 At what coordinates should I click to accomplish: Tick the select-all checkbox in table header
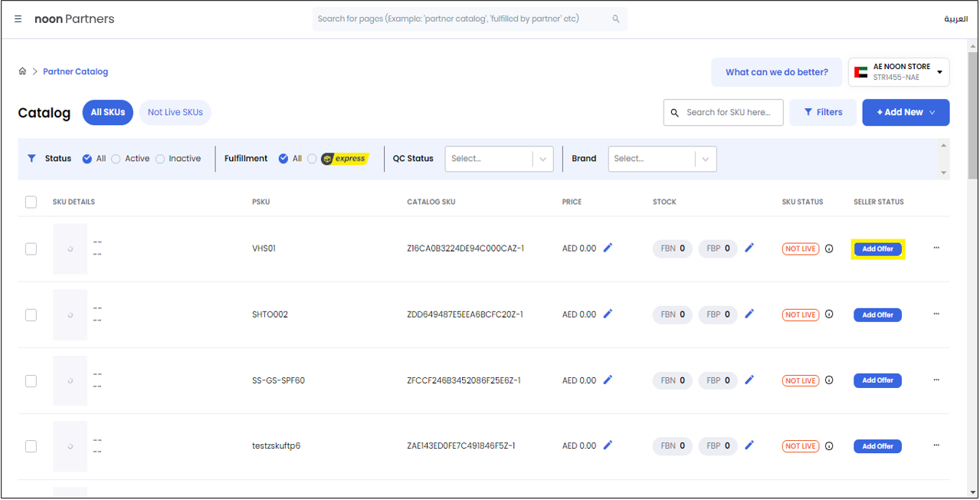pos(31,202)
